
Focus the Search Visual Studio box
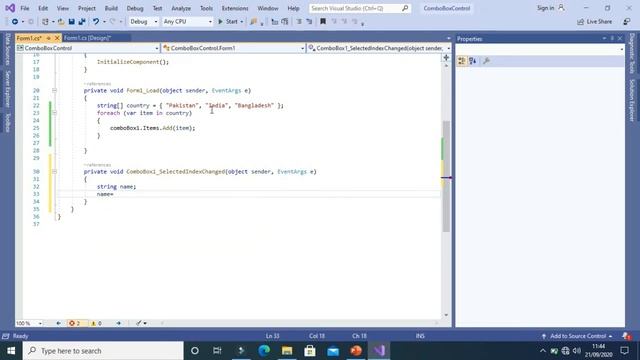360,8
